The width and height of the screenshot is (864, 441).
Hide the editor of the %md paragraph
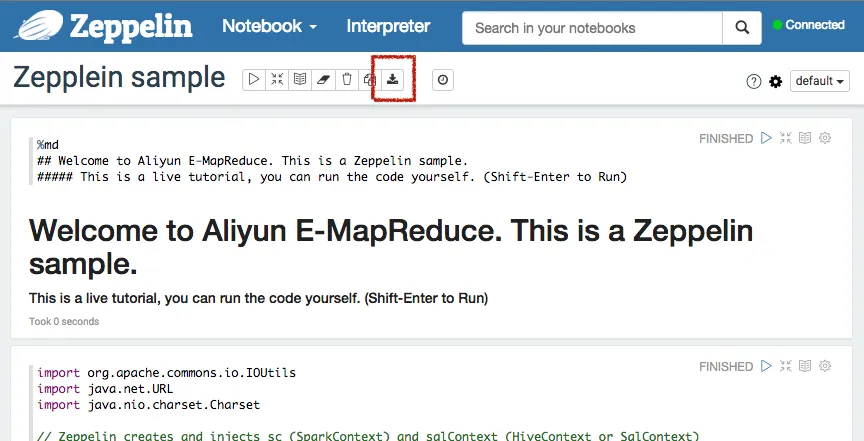click(786, 138)
